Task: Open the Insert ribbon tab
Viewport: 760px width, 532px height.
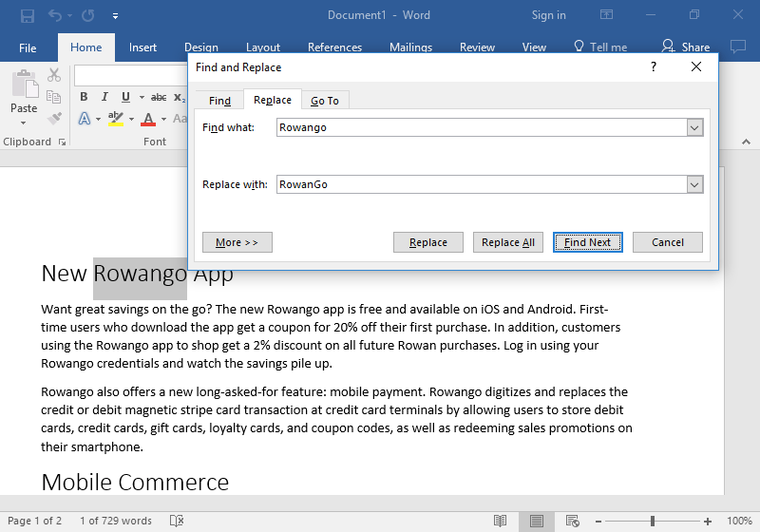Action: tap(142, 47)
